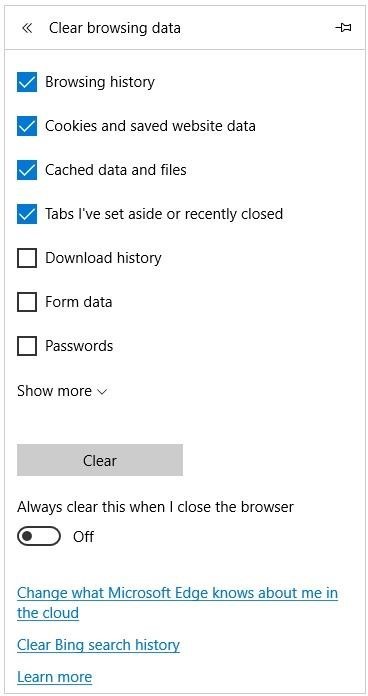Check the Download history checkbox
This screenshot has height=696, width=368.
click(27, 258)
